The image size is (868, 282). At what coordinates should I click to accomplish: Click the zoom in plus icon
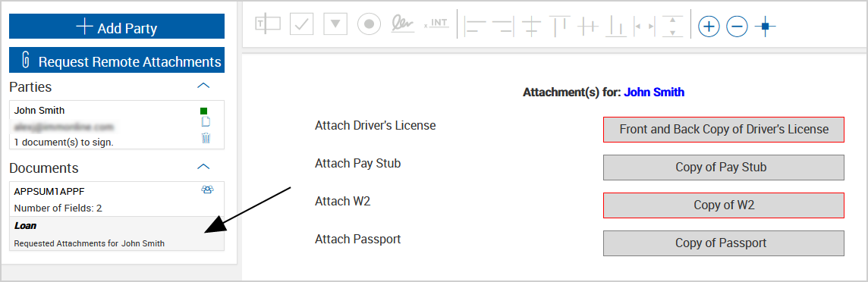(709, 26)
